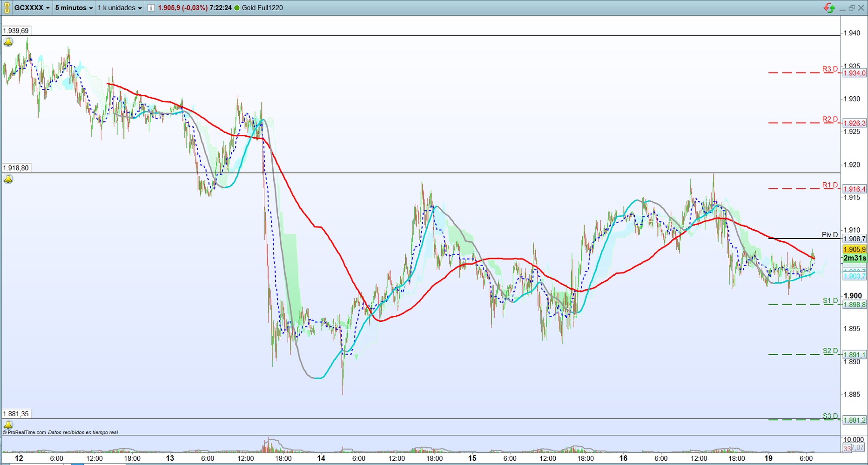Click the 1.926,3 price tag
The image size is (868, 465).
[x=855, y=123]
